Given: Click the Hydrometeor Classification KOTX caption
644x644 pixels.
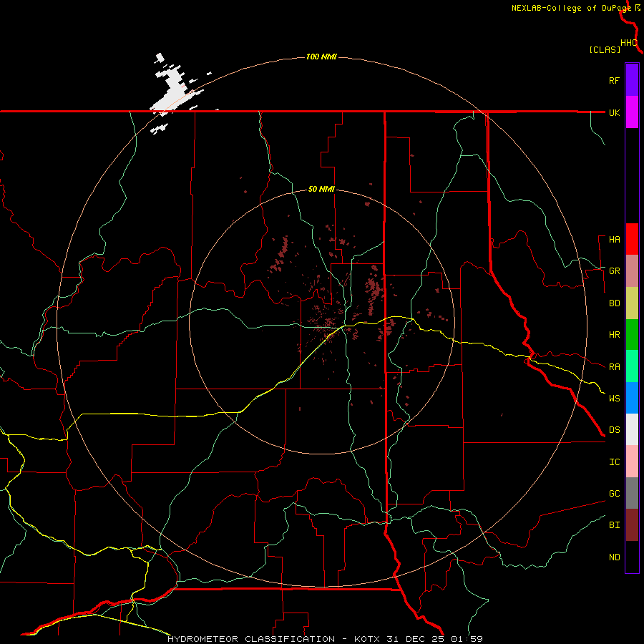Looking at the screenshot, I should [325, 639].
